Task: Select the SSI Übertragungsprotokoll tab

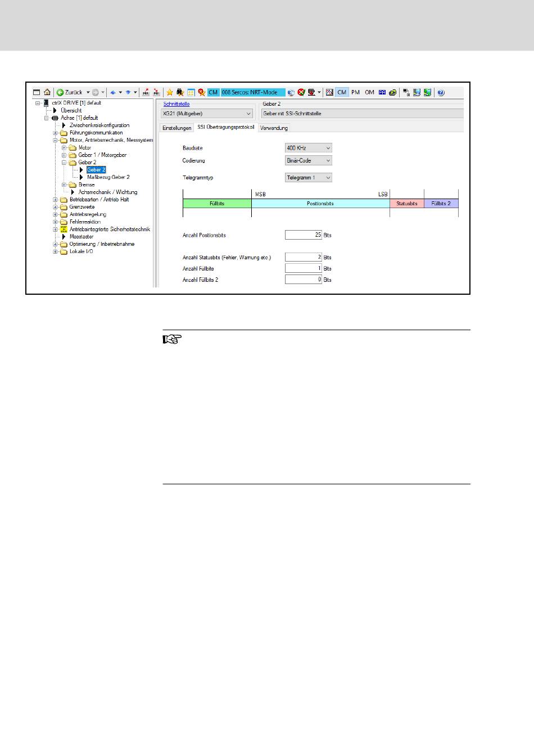Action: click(226, 128)
